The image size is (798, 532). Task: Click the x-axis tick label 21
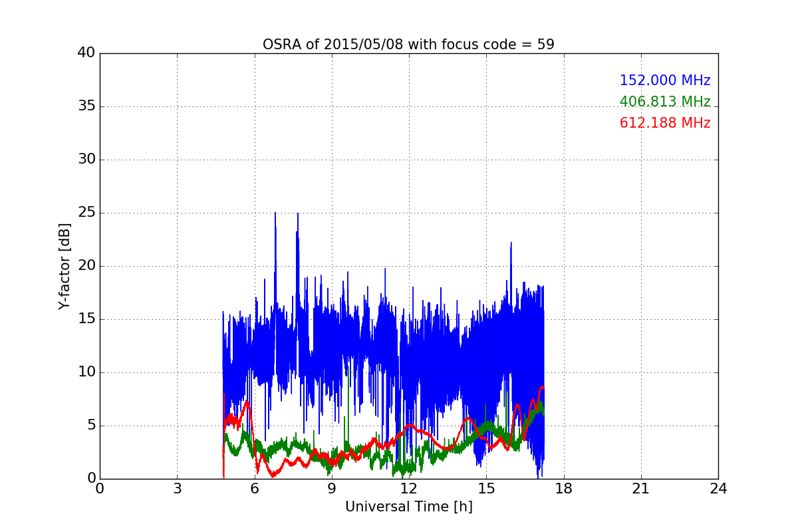click(641, 489)
